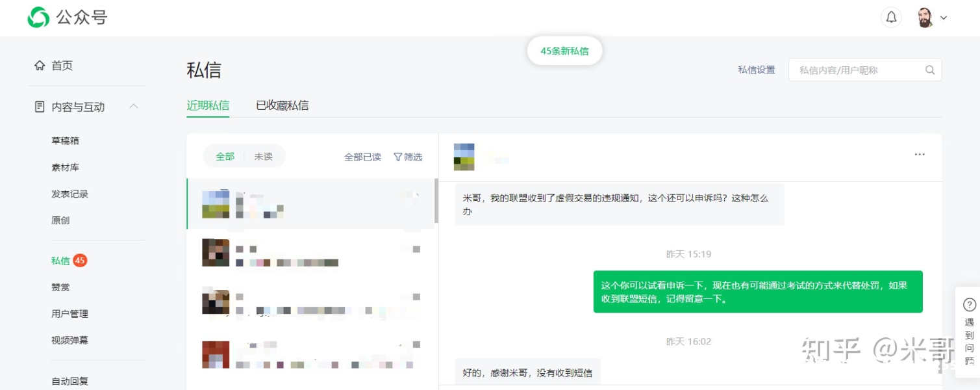Open 草稿箱 in the sidebar
Image resolution: width=980 pixels, height=390 pixels.
tap(65, 140)
